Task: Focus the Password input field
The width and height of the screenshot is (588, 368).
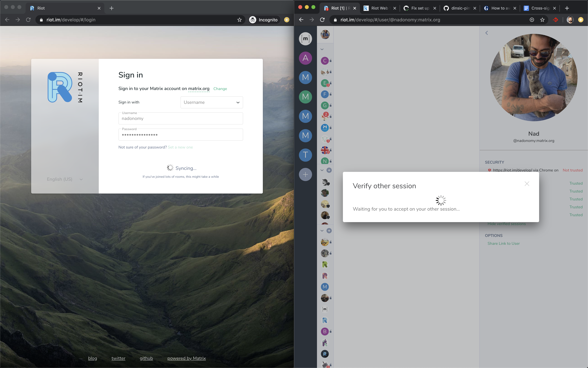Action: tap(180, 135)
